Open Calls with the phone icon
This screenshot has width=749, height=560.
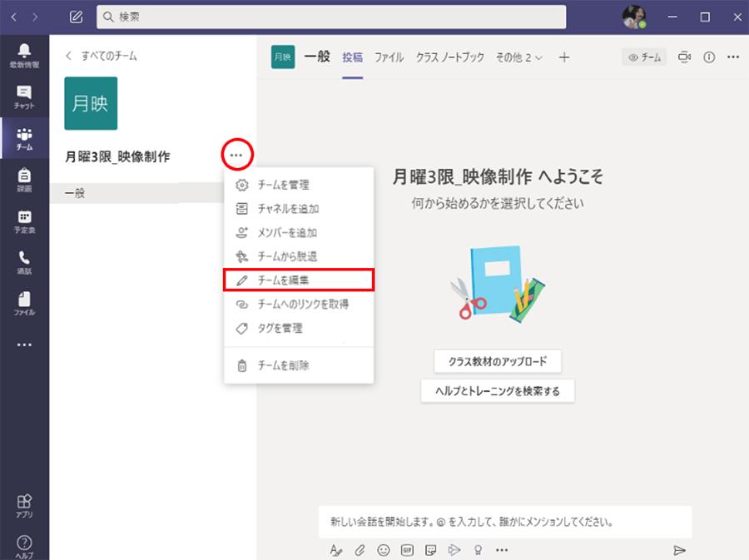(x=24, y=262)
